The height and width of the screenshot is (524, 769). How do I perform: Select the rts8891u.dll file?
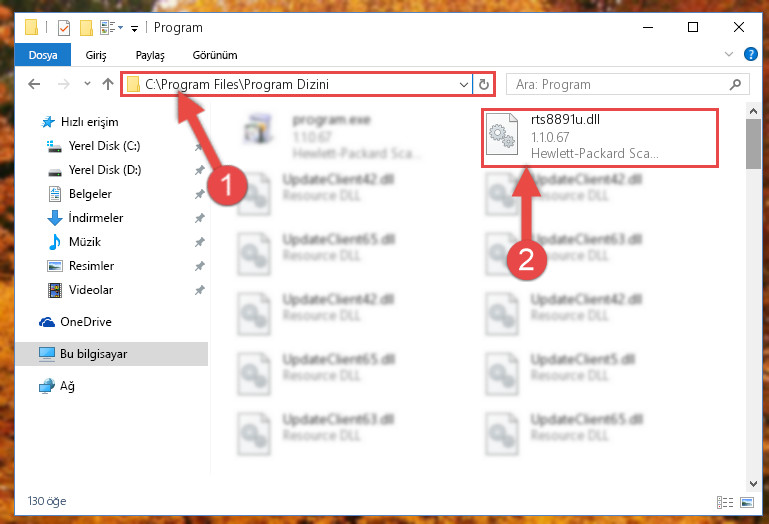tap(599, 137)
